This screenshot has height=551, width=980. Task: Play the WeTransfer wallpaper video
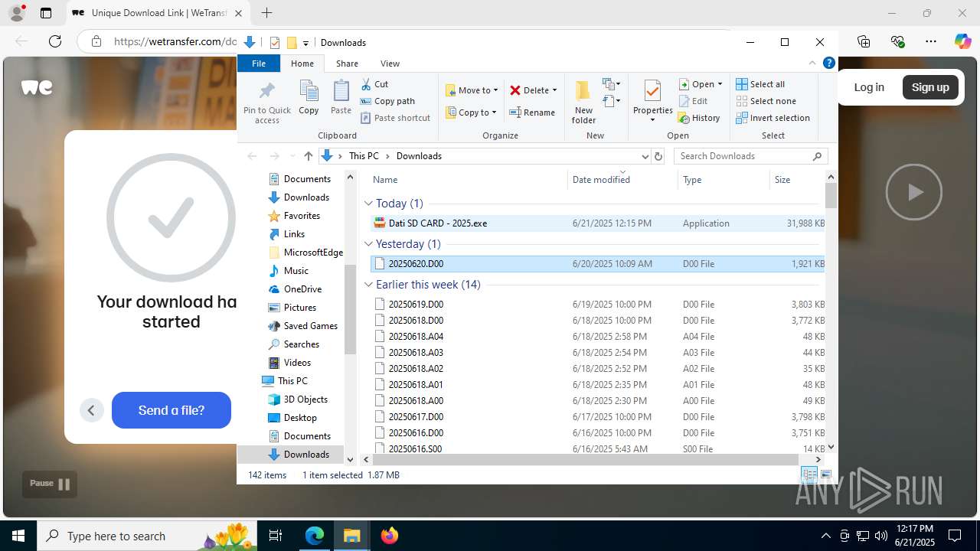(x=914, y=192)
